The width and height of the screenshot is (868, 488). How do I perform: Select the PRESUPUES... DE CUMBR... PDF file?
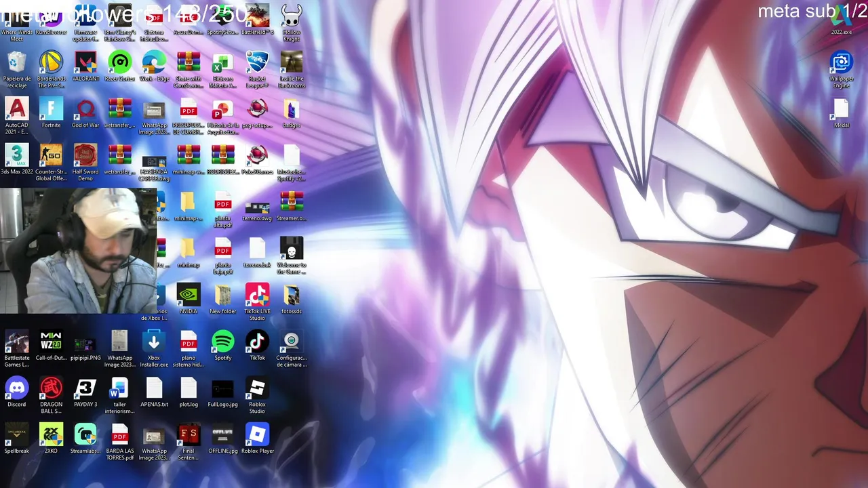pyautogui.click(x=189, y=116)
